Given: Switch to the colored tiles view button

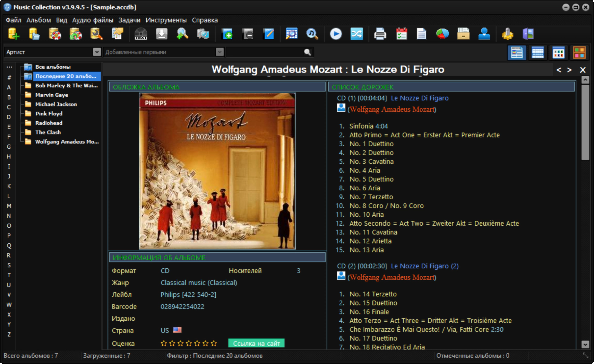Looking at the screenshot, I should 579,53.
